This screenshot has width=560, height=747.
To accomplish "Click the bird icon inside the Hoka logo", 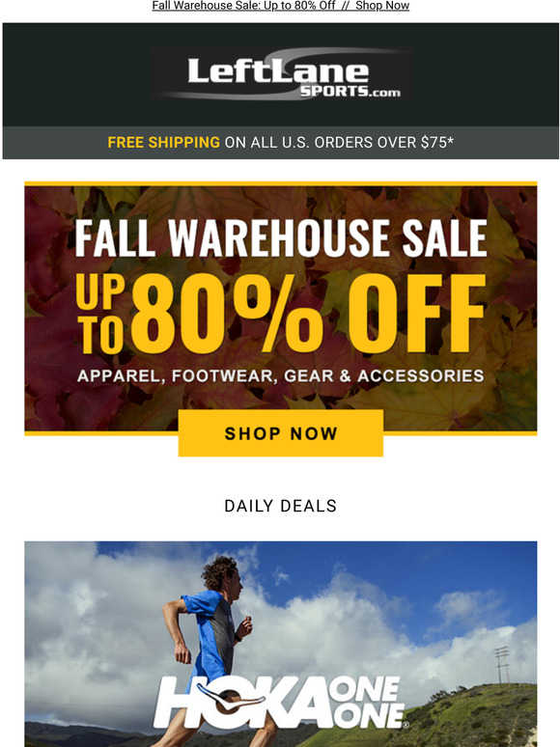I will (x=231, y=698).
